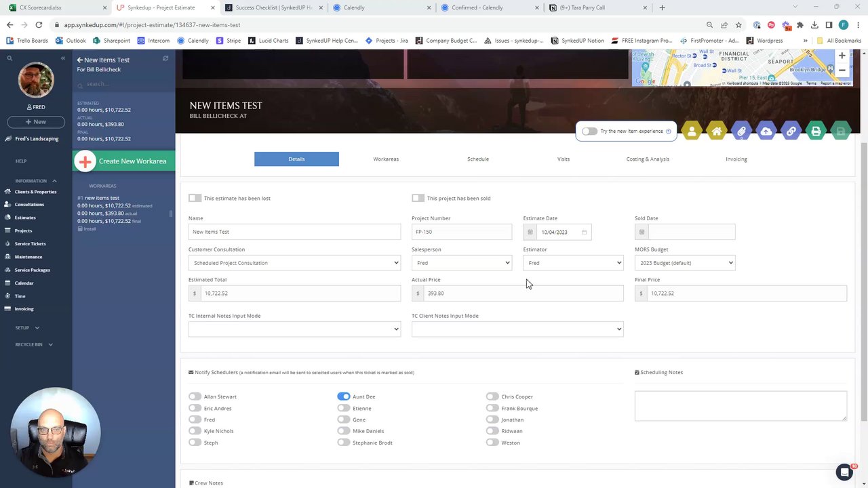
Task: Click the yellow house hexagon icon
Action: pos(717,131)
